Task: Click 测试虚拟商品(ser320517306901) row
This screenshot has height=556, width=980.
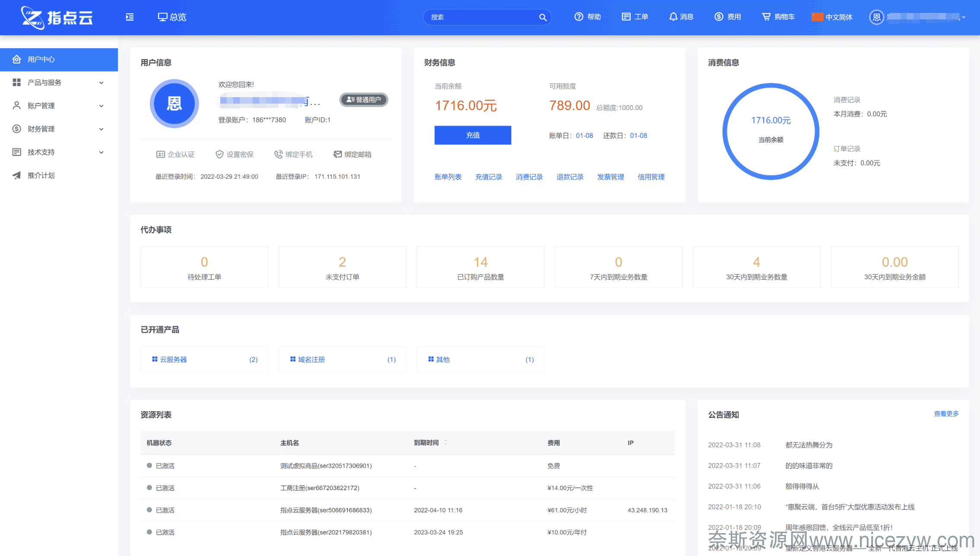Action: click(408, 466)
